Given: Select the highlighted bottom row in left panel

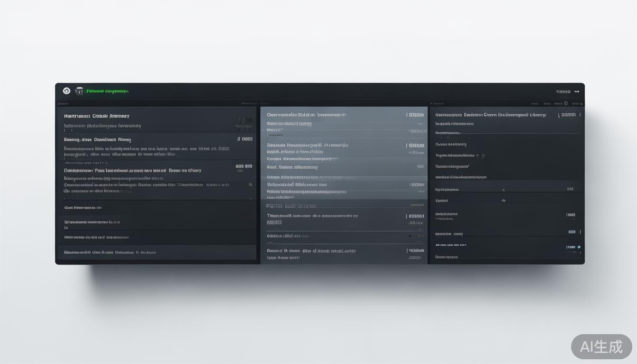Looking at the screenshot, I should click(x=157, y=253).
